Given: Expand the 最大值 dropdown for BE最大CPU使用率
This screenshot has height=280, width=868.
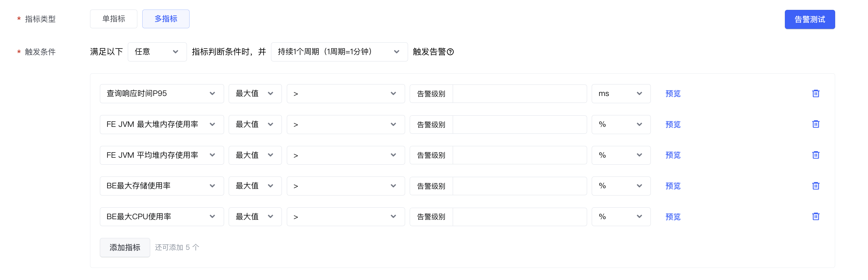Looking at the screenshot, I should pos(255,217).
